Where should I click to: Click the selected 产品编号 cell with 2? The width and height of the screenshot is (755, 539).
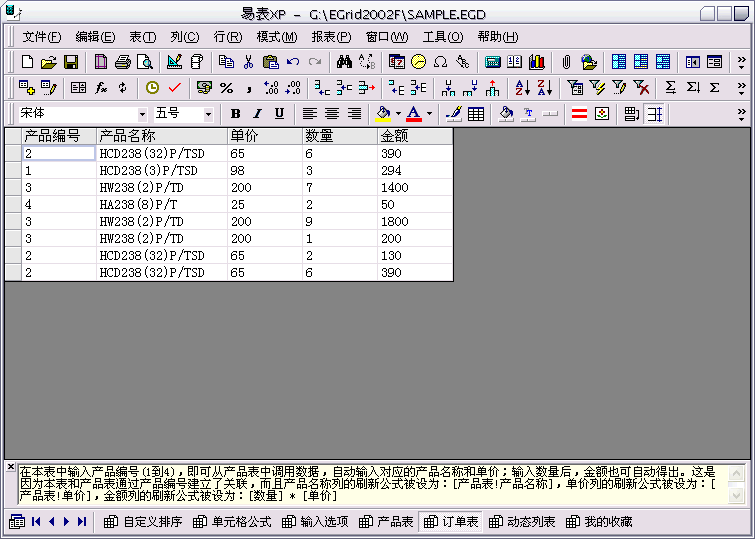pyautogui.click(x=59, y=153)
